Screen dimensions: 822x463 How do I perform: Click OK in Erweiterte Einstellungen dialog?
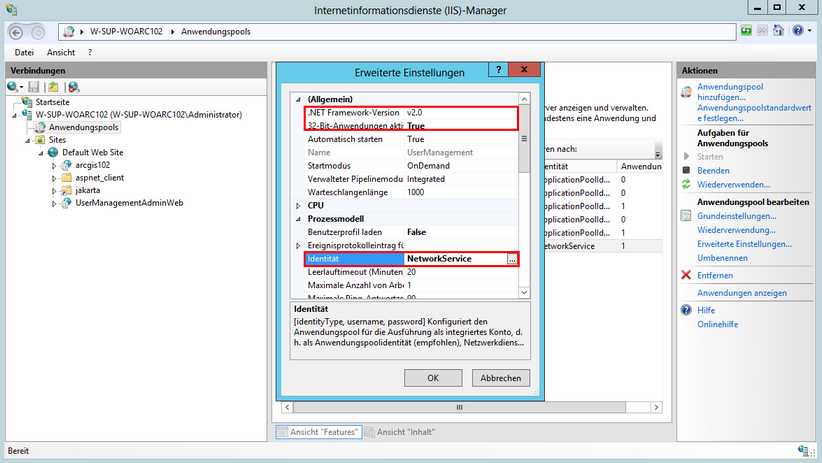[433, 378]
